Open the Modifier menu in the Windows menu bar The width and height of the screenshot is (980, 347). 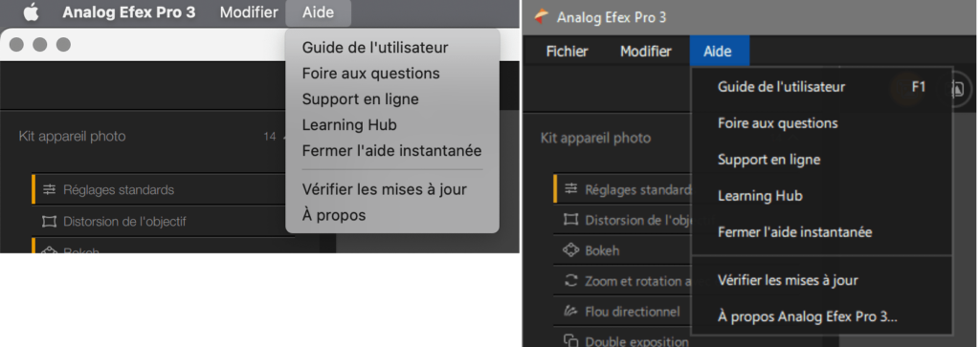(646, 52)
